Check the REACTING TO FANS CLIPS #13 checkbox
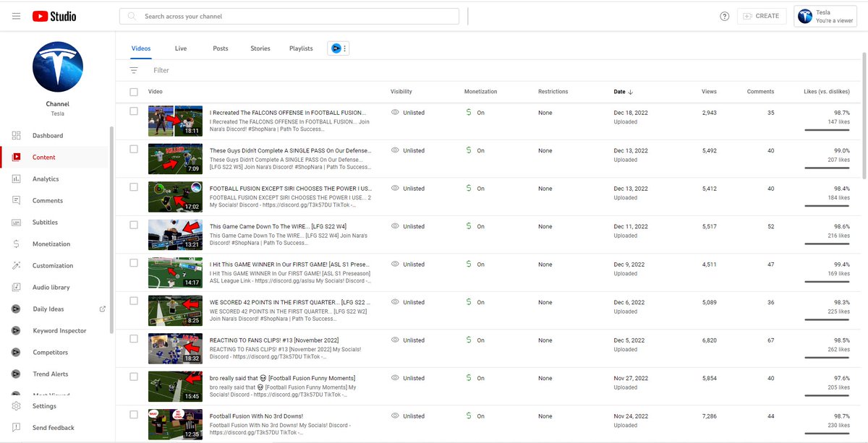Image resolution: width=868 pixels, height=443 pixels. point(134,339)
